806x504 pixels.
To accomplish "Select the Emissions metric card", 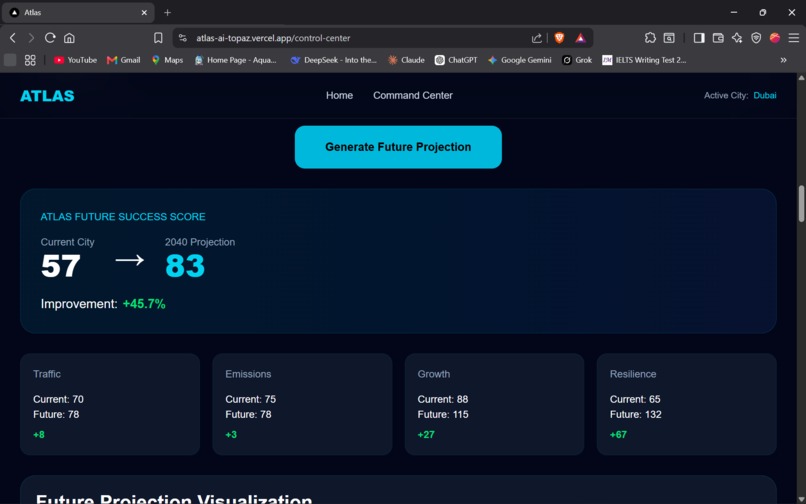I will coord(302,404).
